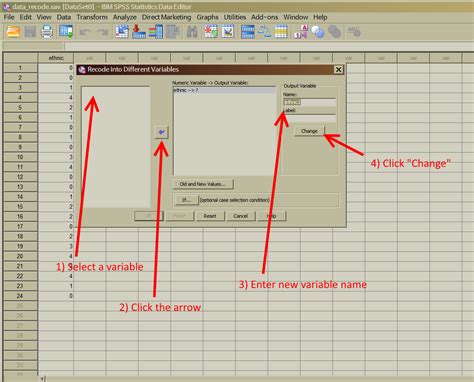Click the Select cases grid icon

[281, 32]
